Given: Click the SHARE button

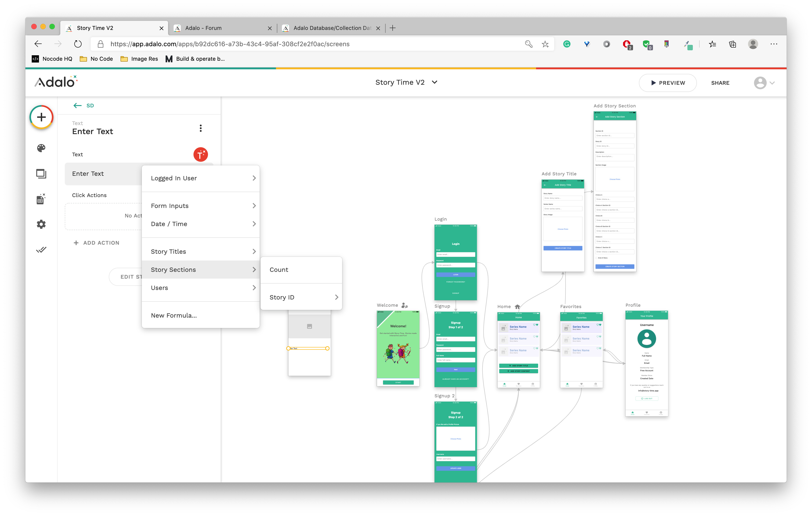Looking at the screenshot, I should pyautogui.click(x=720, y=83).
